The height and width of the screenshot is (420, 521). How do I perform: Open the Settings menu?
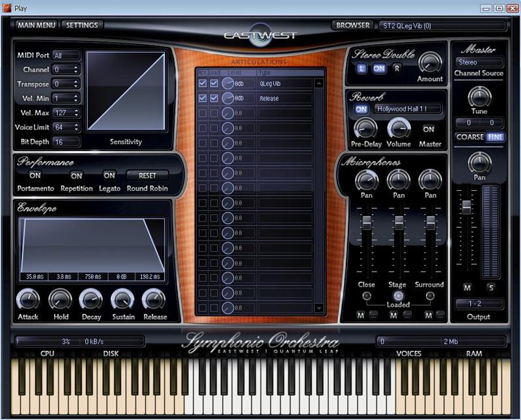[82, 25]
